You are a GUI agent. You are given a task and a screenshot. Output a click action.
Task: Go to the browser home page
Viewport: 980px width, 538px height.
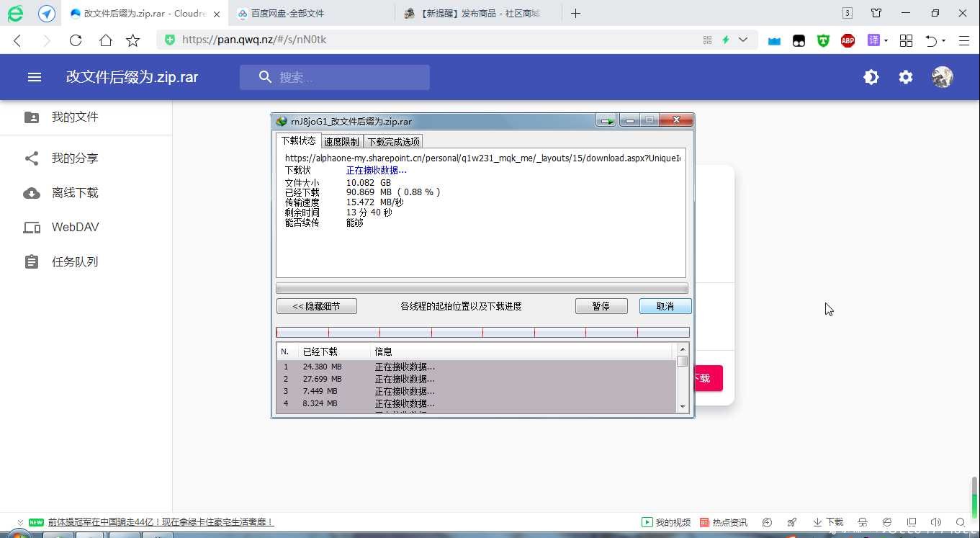pyautogui.click(x=105, y=40)
